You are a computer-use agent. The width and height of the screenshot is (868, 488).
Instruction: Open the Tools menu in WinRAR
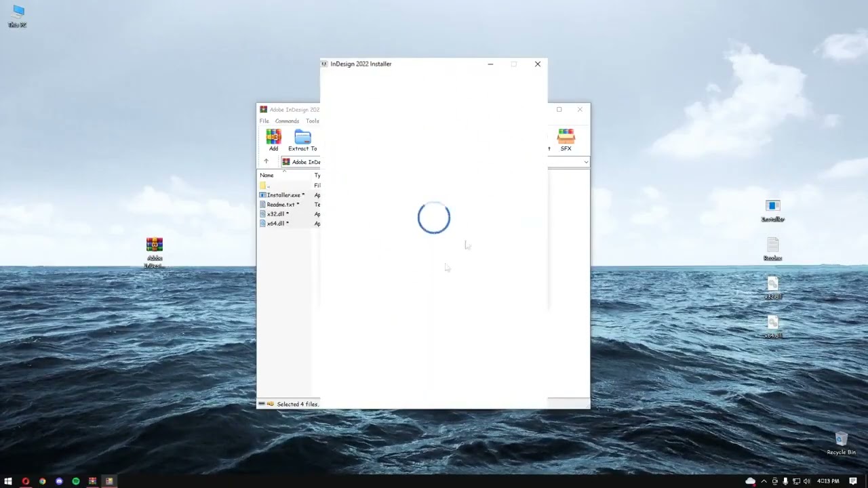[x=312, y=121]
